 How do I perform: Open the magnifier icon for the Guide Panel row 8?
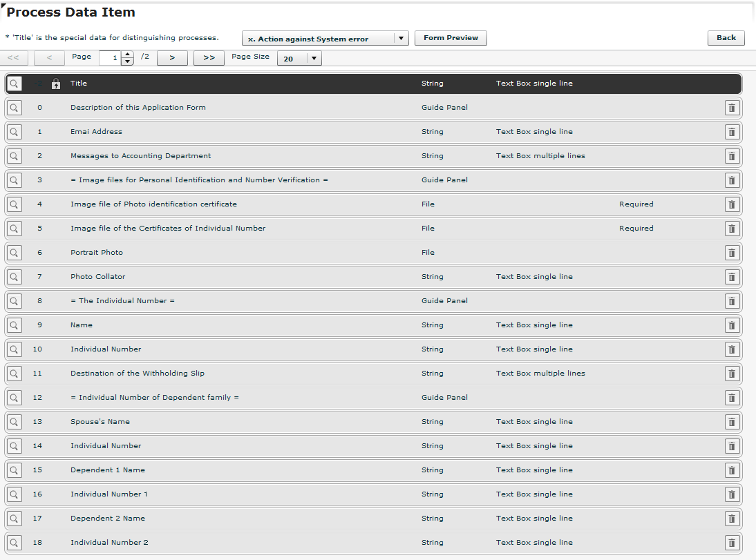point(14,301)
